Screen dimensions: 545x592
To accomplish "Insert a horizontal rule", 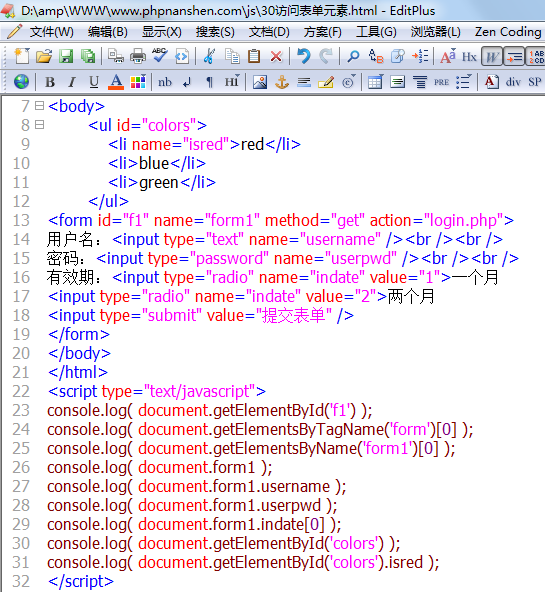I will click(304, 82).
